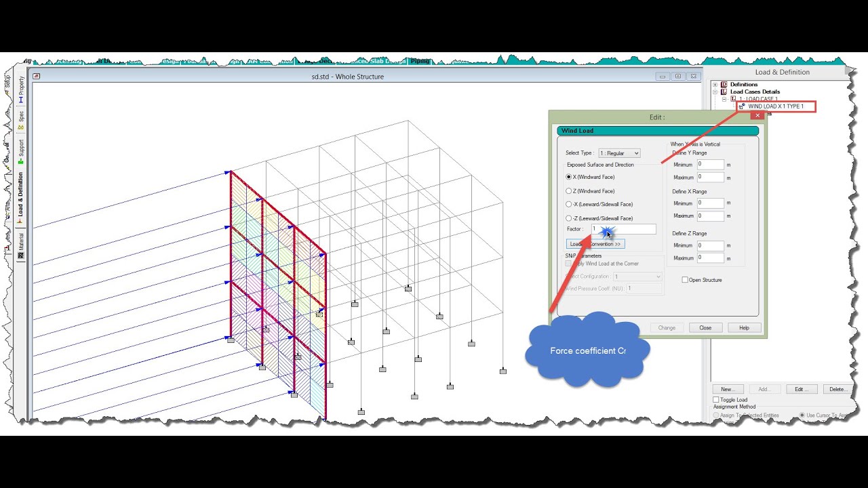Minimize the sd.std structure window
Viewport: 868px width, 488px height.
click(x=663, y=77)
